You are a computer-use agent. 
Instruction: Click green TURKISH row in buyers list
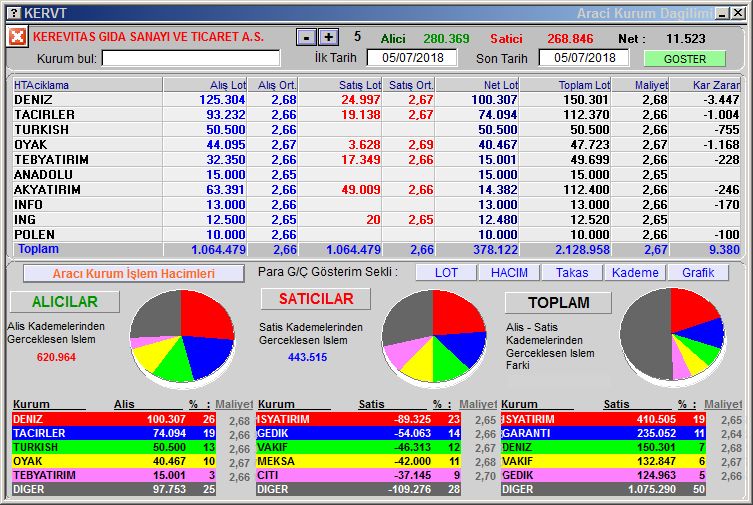pyautogui.click(x=114, y=447)
